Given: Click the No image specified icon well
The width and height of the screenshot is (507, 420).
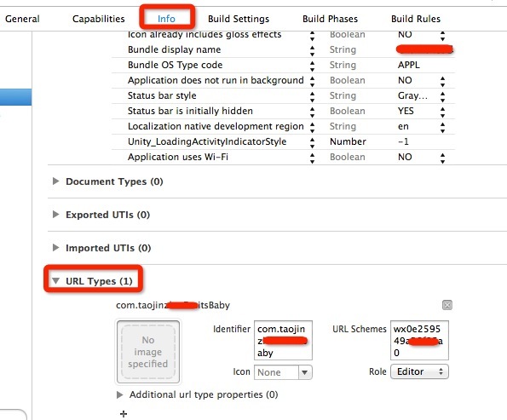Looking at the screenshot, I should (x=148, y=352).
